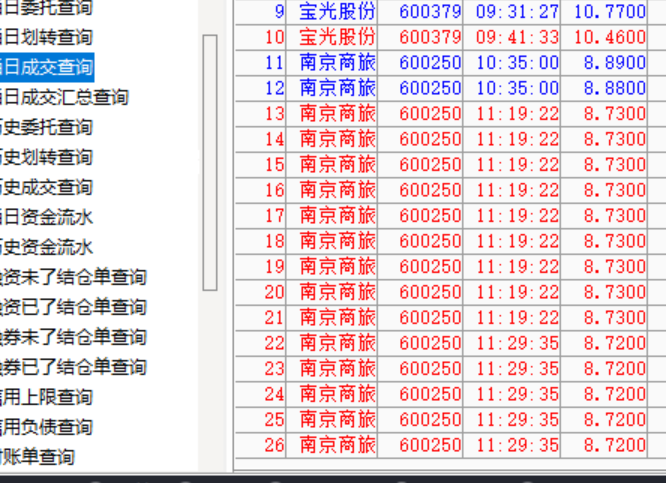Select row number 9 in trade table
The image size is (666, 483).
pyautogui.click(x=279, y=11)
